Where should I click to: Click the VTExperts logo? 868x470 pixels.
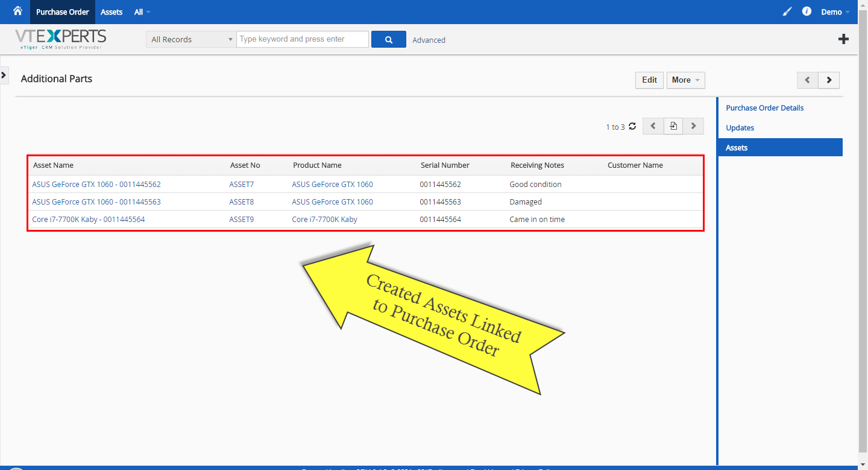coord(61,39)
